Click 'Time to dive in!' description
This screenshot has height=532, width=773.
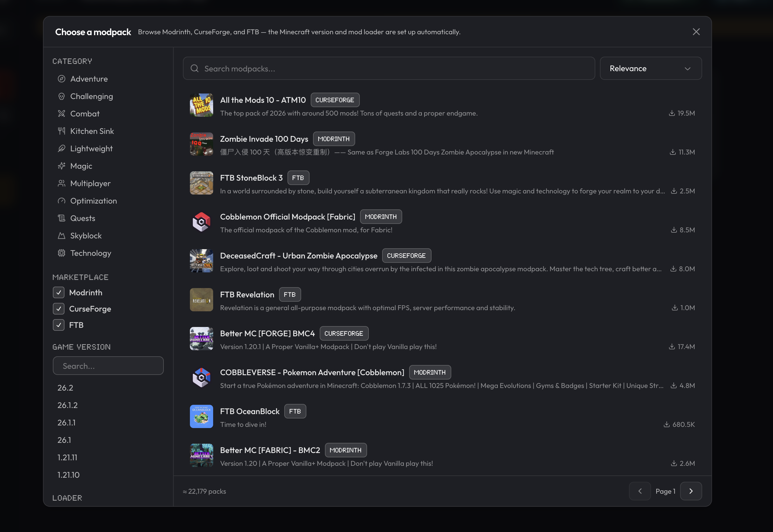pyautogui.click(x=243, y=424)
